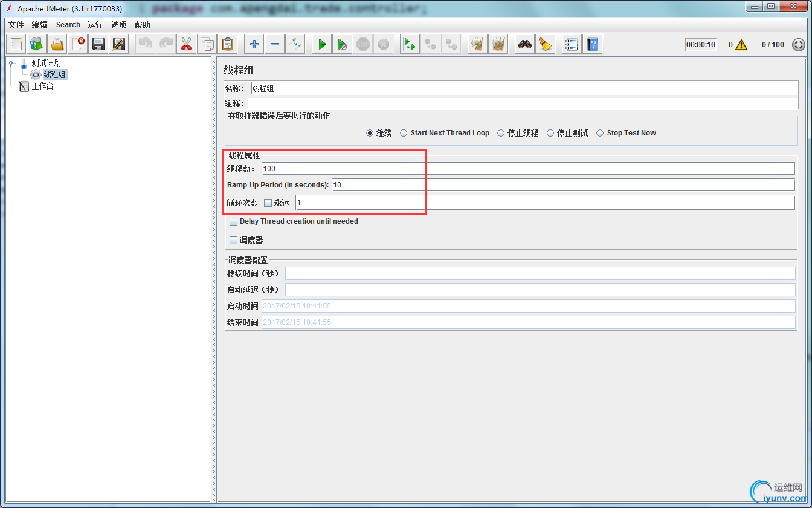This screenshot has height=508, width=812.
Task: Click the Undo arrow icon
Action: 146,44
